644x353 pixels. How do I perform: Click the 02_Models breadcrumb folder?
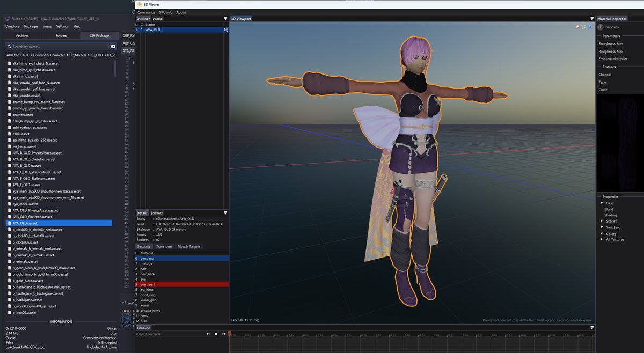click(78, 55)
